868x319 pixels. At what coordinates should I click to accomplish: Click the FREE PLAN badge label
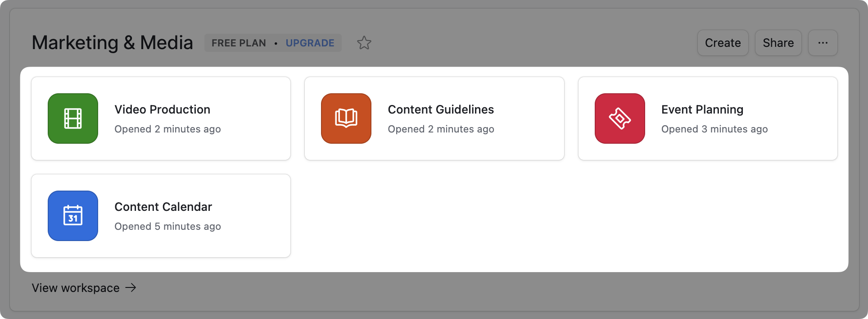(239, 43)
